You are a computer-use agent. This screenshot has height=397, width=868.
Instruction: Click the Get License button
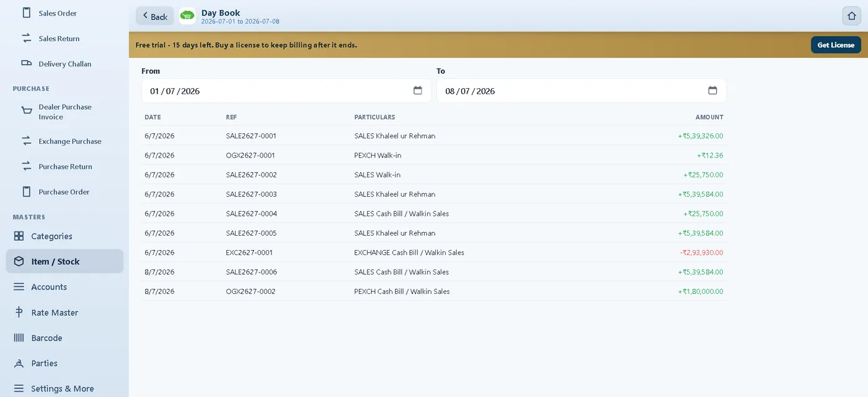click(x=836, y=45)
